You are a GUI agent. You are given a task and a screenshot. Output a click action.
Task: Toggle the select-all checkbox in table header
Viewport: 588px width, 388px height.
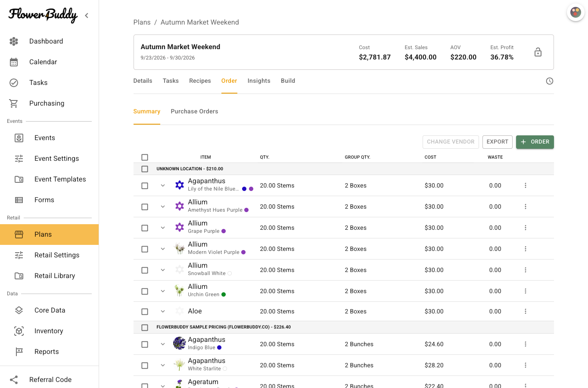[x=145, y=157]
